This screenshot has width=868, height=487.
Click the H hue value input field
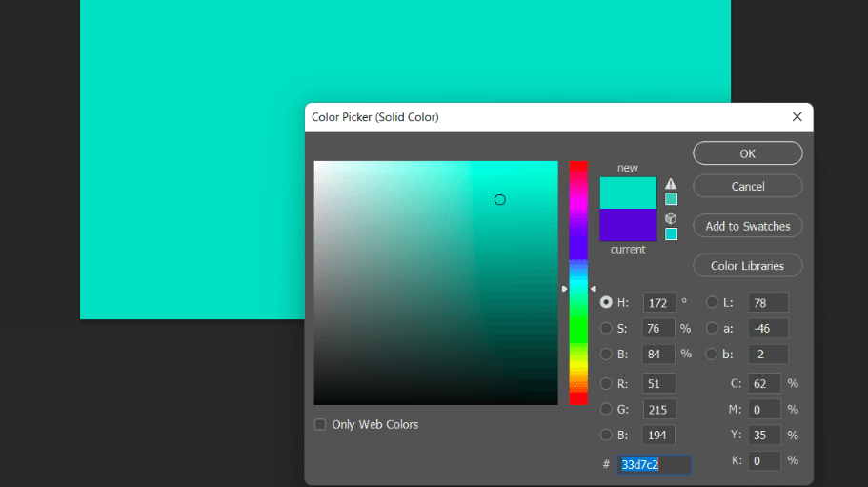(659, 302)
